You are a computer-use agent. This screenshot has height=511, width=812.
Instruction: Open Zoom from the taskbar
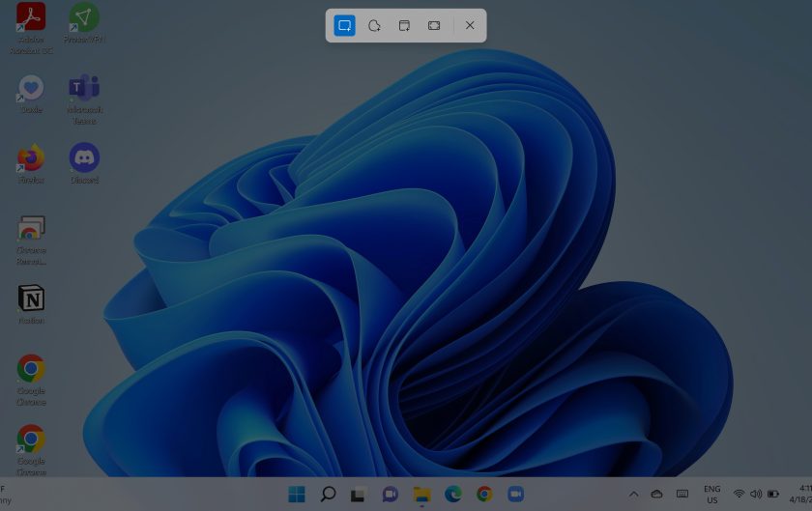coord(515,495)
